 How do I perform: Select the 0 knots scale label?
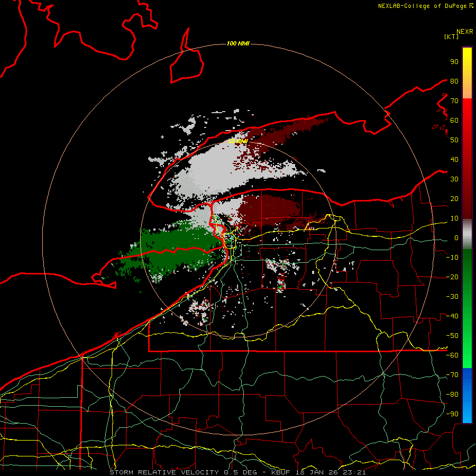(x=456, y=237)
